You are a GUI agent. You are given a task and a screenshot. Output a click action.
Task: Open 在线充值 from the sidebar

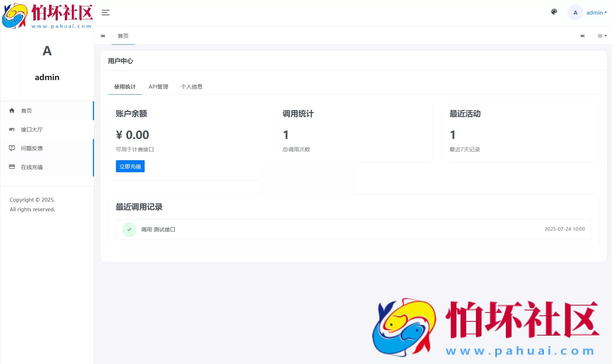pos(33,167)
